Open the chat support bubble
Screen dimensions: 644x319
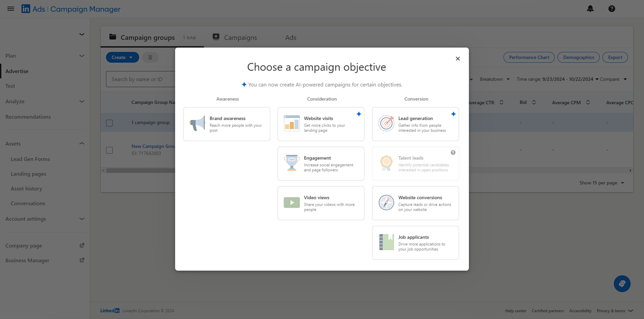pos(622,284)
